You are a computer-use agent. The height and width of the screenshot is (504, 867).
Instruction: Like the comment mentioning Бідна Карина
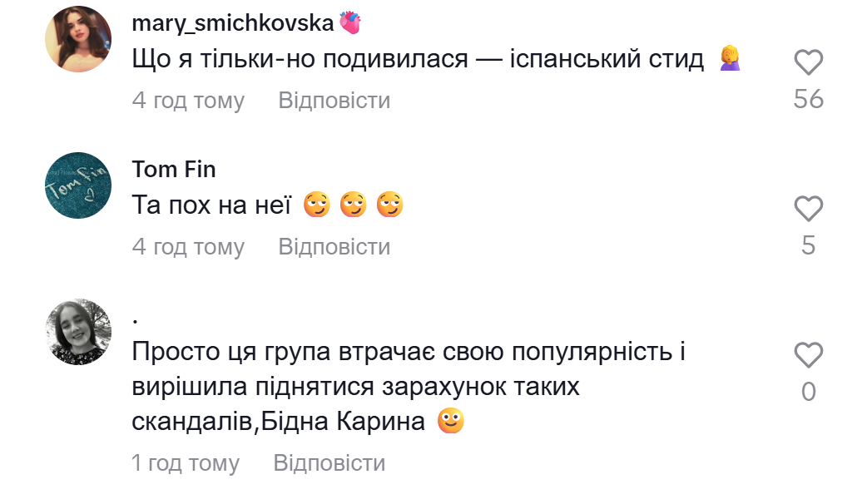[808, 356]
